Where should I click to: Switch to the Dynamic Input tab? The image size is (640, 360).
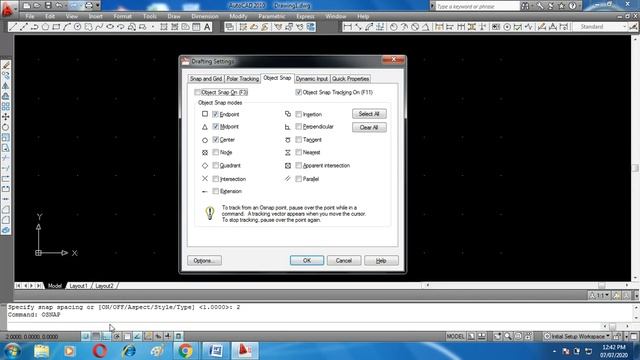point(312,78)
